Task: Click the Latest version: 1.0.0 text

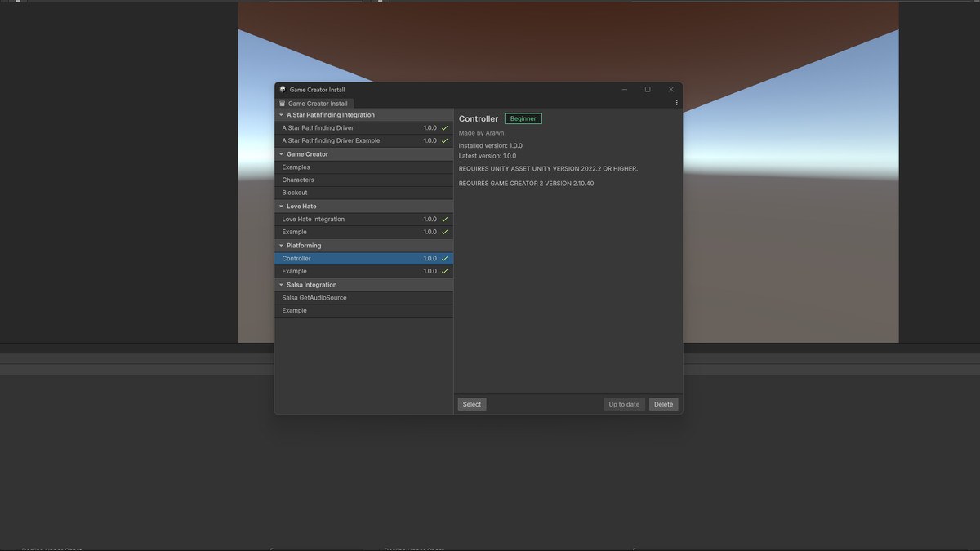Action: coord(488,156)
